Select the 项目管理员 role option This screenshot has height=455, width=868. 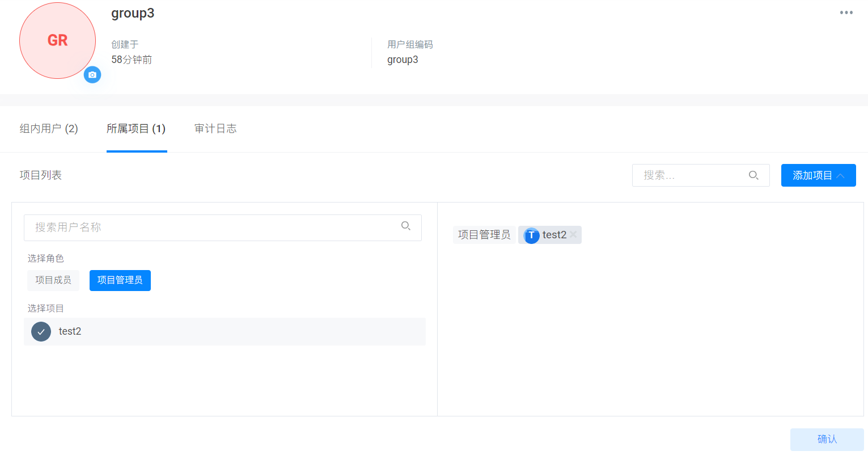120,280
